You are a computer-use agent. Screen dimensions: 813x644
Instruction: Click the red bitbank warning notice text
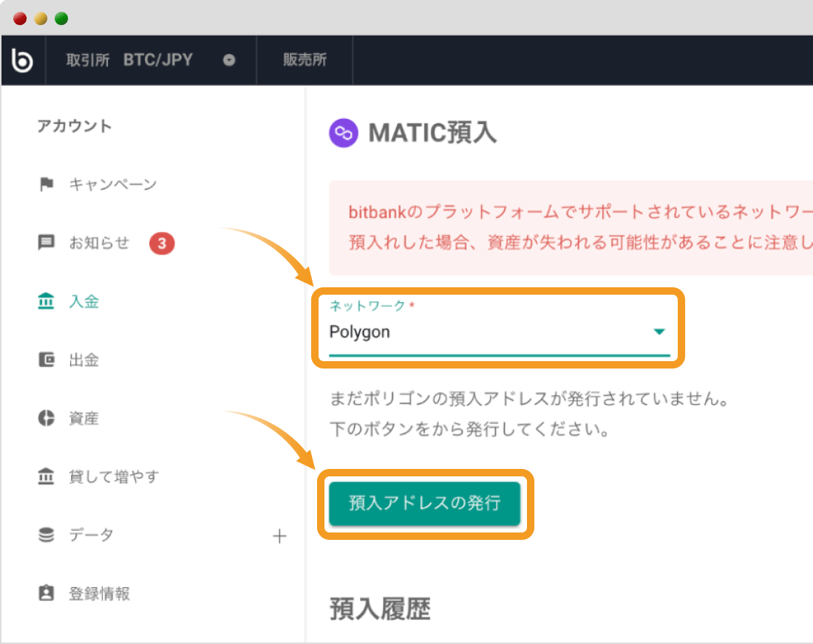[x=581, y=227]
